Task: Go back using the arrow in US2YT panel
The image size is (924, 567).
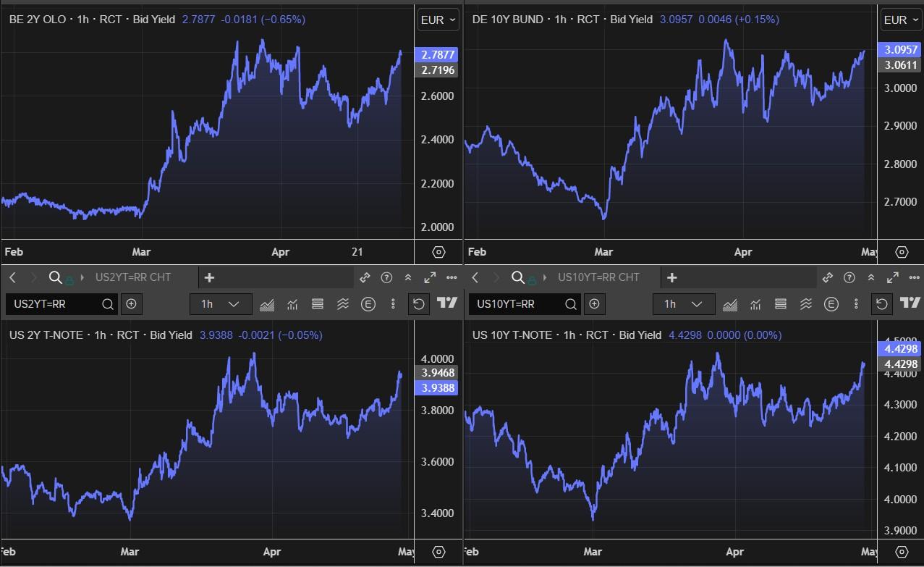Action: coord(13,277)
